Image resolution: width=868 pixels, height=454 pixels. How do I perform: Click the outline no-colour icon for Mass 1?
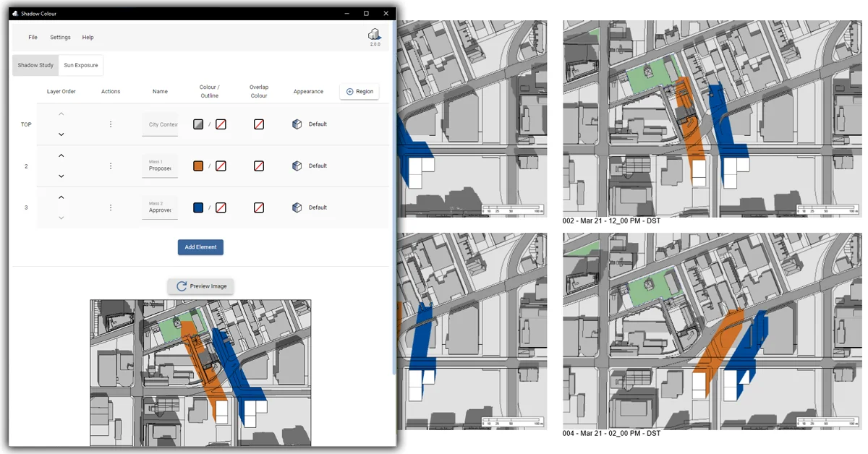[x=221, y=166]
